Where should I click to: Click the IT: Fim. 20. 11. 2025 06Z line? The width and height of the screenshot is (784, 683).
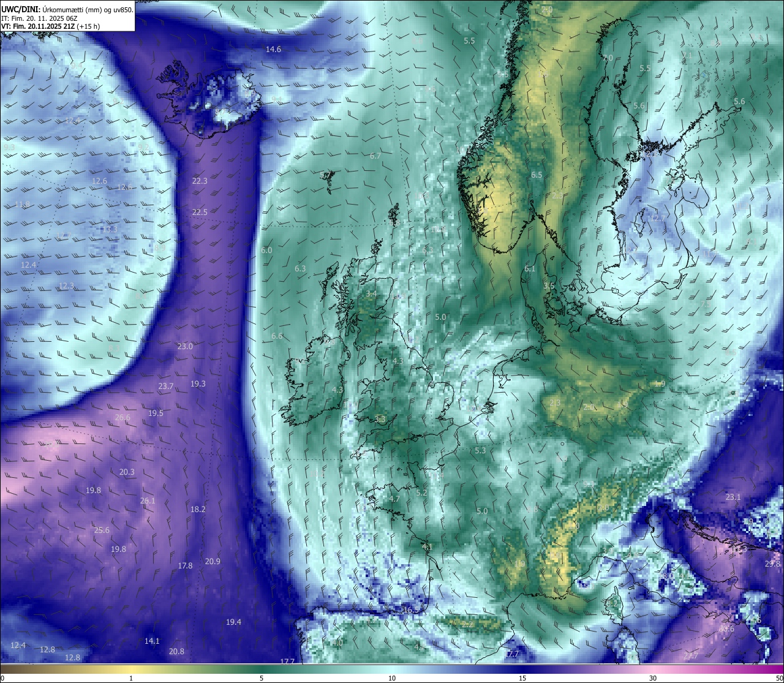[39, 18]
